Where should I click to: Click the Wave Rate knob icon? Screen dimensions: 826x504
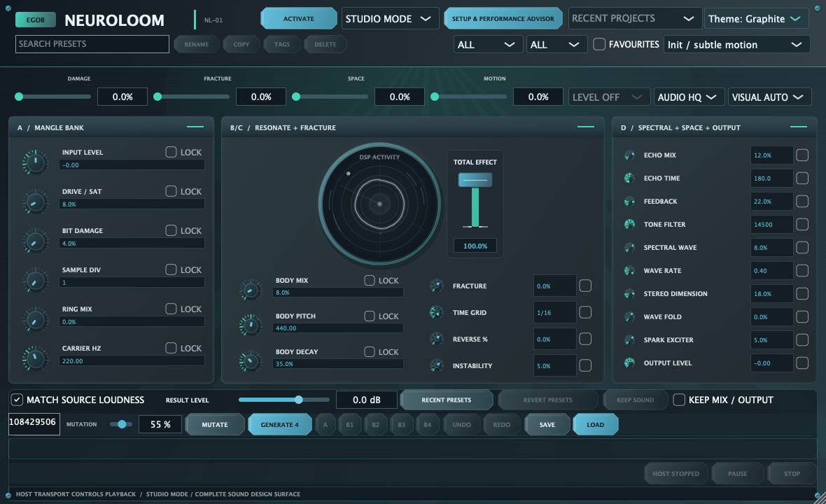tap(629, 271)
